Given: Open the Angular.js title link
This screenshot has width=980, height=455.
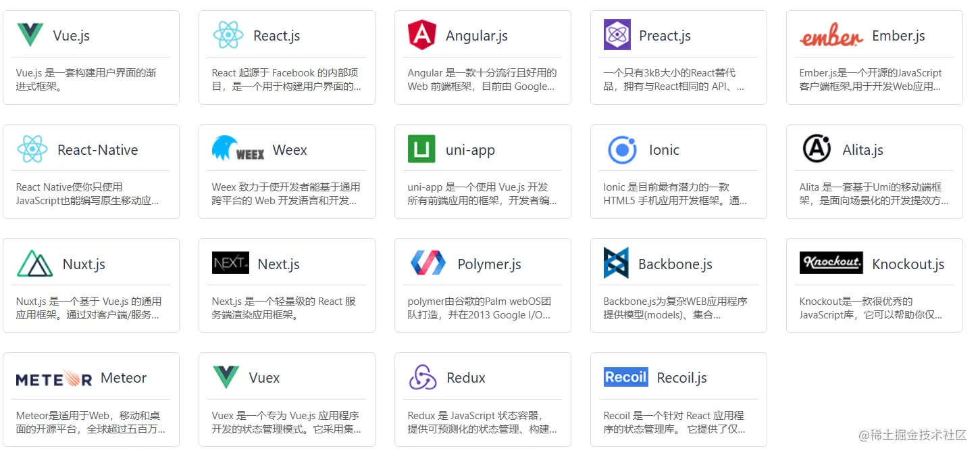Looking at the screenshot, I should 477,36.
